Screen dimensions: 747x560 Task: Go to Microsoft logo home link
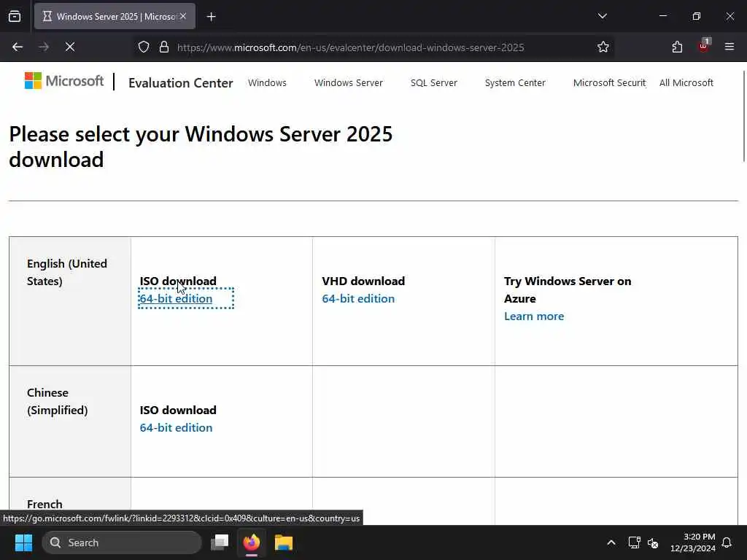pyautogui.click(x=64, y=81)
